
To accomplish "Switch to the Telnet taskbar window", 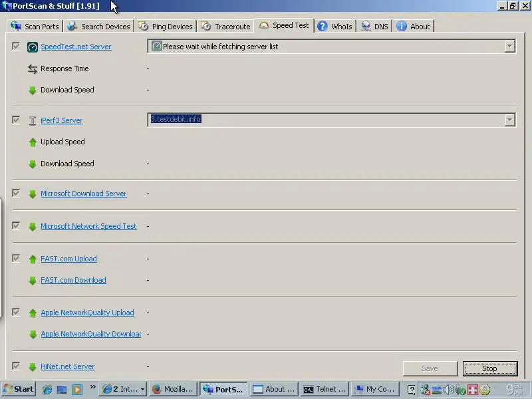I will [x=325, y=389].
